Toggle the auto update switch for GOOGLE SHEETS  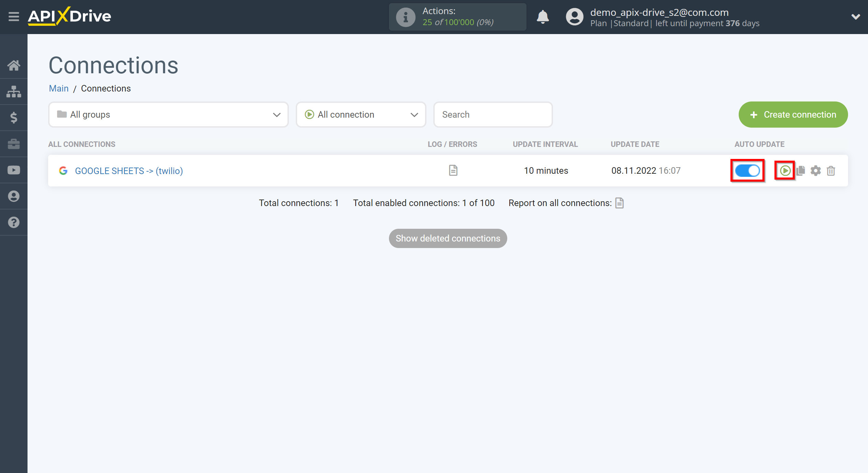pyautogui.click(x=748, y=171)
